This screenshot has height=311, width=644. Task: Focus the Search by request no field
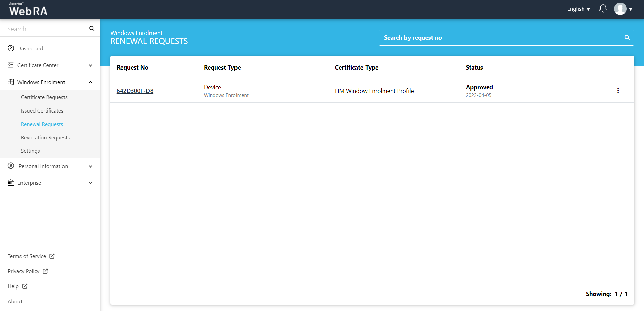point(501,38)
